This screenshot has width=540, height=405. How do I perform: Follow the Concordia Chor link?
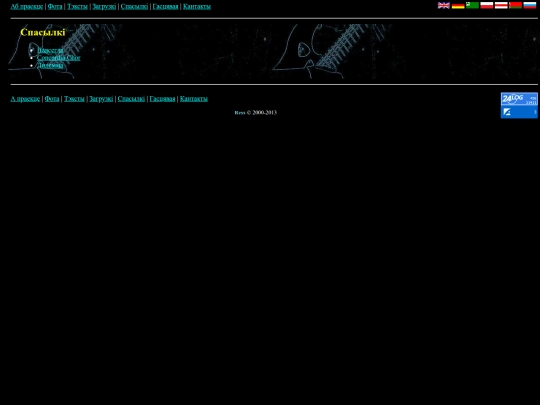click(59, 58)
